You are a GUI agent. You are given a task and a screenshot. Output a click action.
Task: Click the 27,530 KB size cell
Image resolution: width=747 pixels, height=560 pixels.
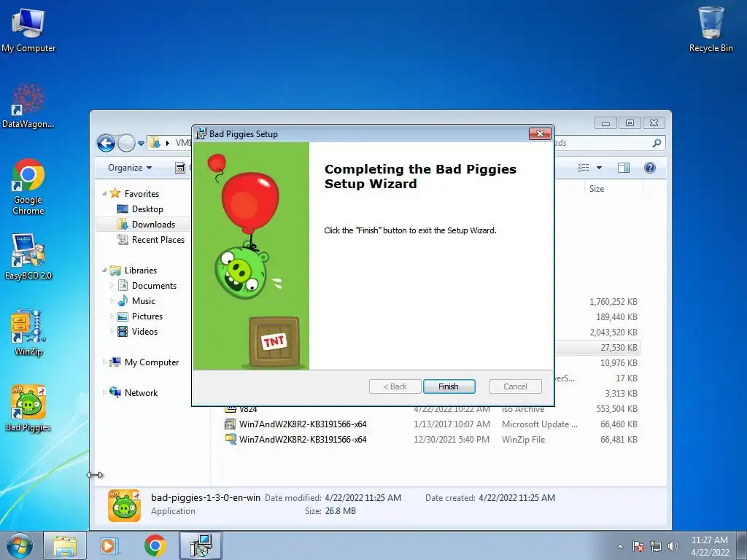(619, 348)
